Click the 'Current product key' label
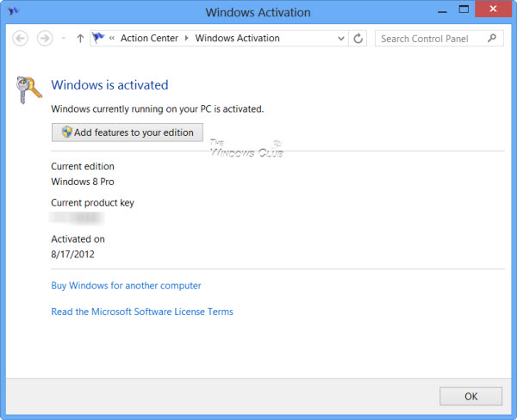 pyautogui.click(x=93, y=203)
